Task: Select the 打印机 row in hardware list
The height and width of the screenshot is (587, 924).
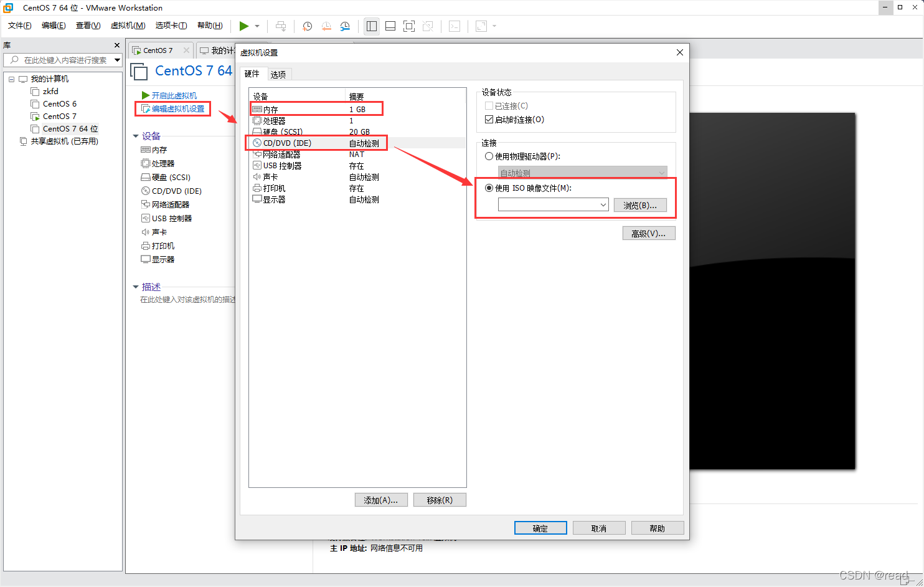Action: [x=357, y=188]
